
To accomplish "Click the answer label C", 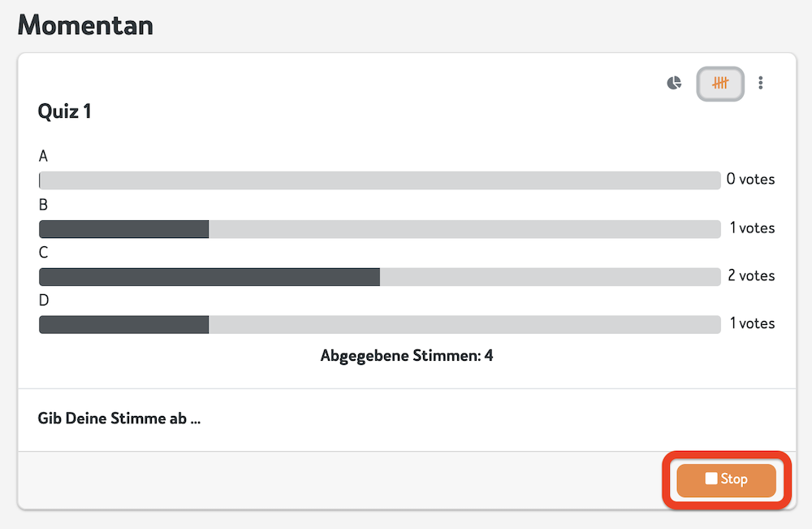I will [44, 252].
